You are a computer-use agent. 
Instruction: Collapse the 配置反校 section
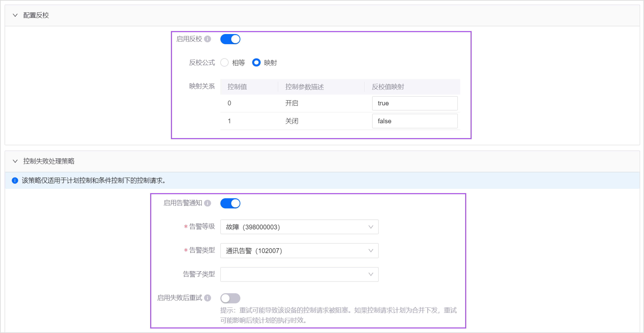click(15, 15)
